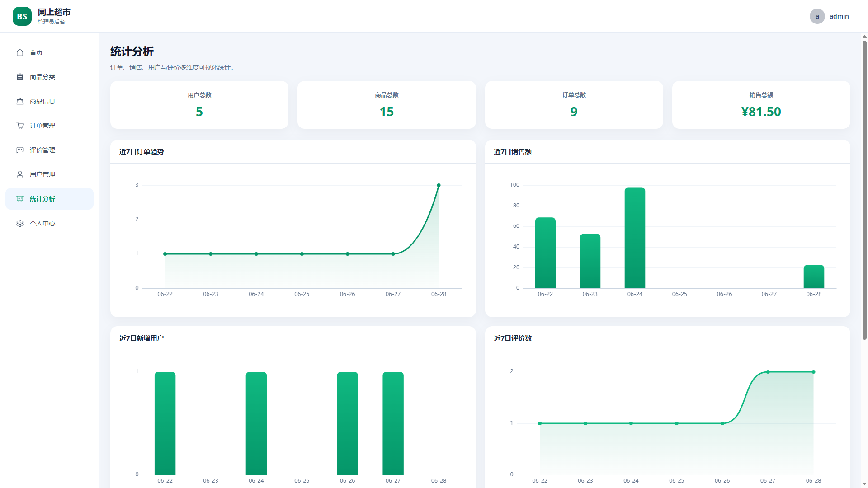The image size is (868, 488).
Task: Click the chart board icon for 统计分析
Action: point(20,199)
